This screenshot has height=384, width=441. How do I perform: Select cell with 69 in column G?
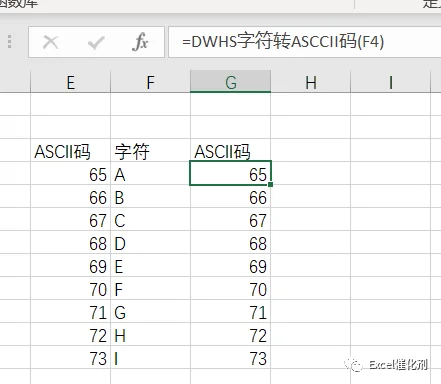pyautogui.click(x=230, y=265)
